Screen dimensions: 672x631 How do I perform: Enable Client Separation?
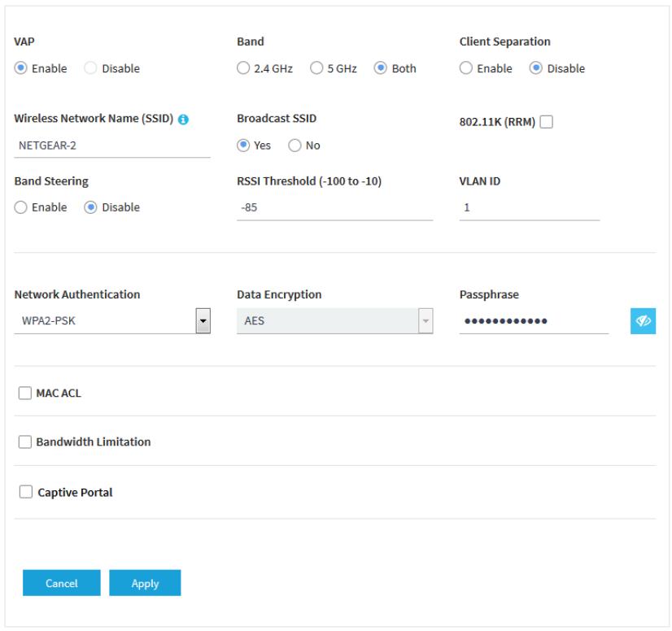pyautogui.click(x=466, y=68)
